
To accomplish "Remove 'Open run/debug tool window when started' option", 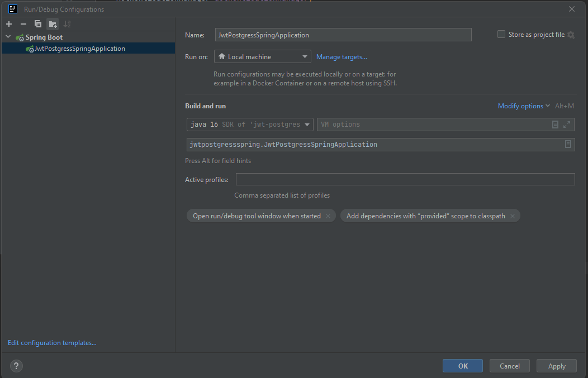I will click(x=328, y=216).
